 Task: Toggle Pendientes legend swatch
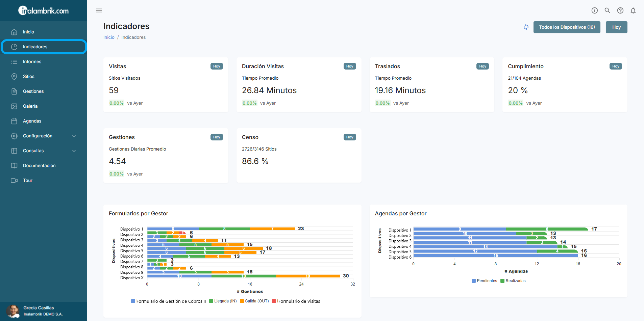pyautogui.click(x=474, y=281)
